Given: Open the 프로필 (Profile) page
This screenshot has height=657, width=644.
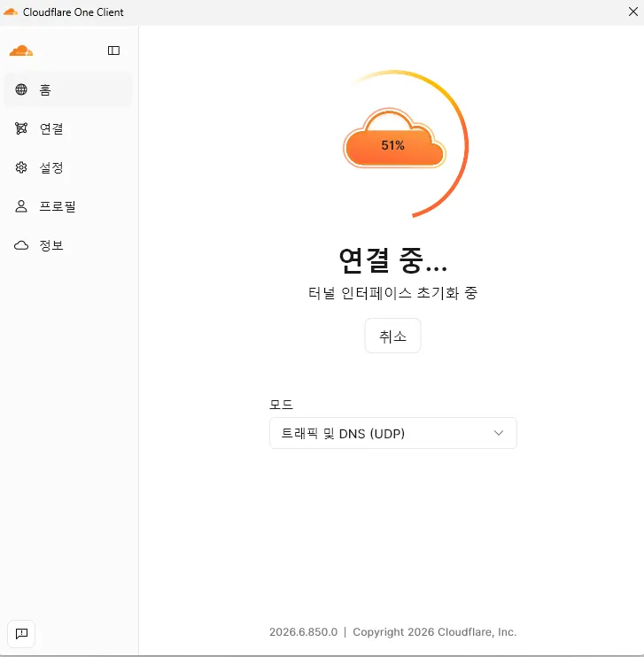Looking at the screenshot, I should pos(68,206).
